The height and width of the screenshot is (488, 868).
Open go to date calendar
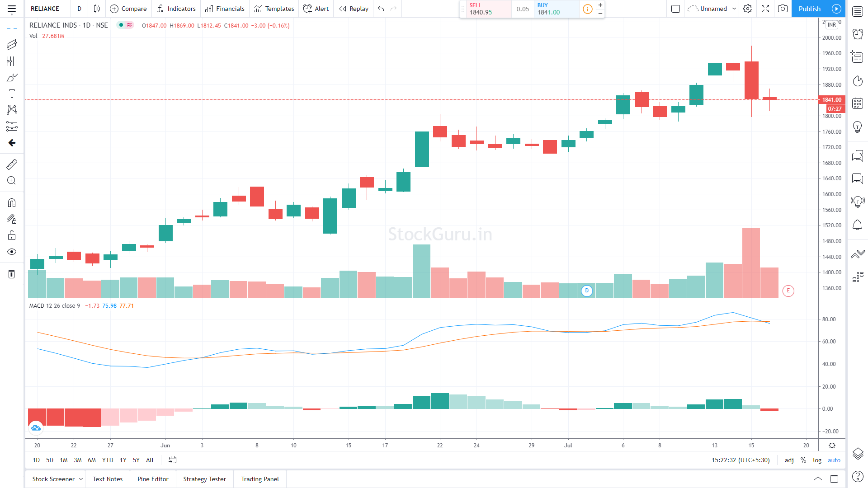point(173,460)
